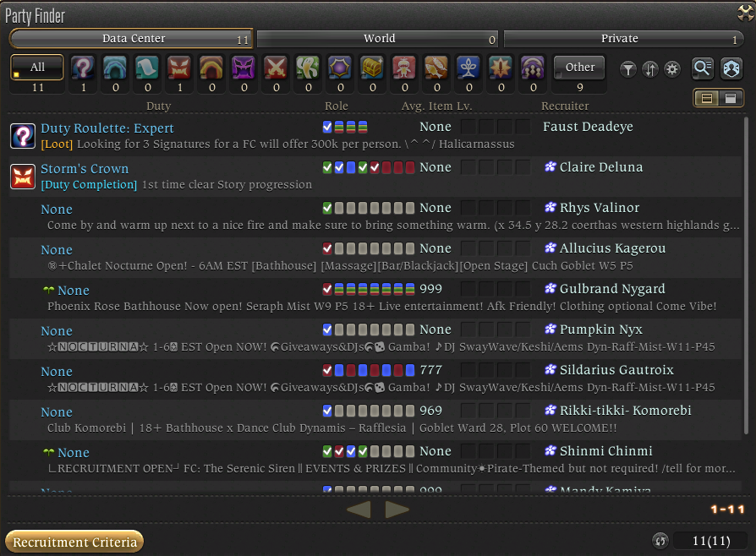Open Gulbrand Nygard's Phoenix Rose listing
The width and height of the screenshot is (756, 556).
coord(375,297)
